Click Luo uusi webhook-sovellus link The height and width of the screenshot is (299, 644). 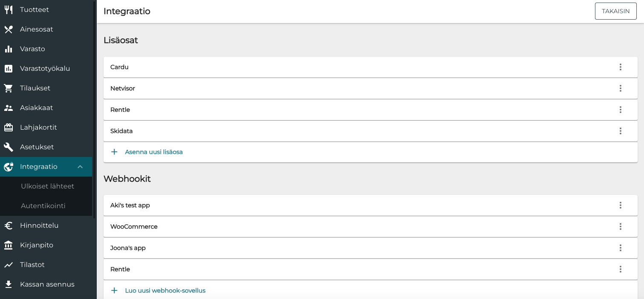(x=165, y=290)
